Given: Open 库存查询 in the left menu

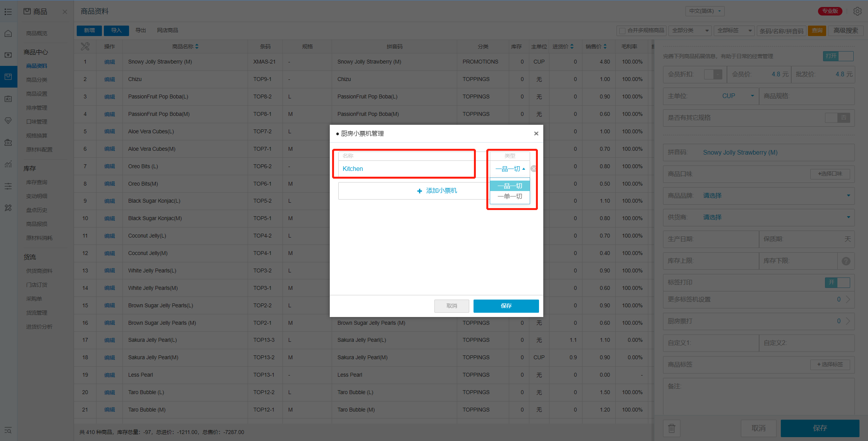Looking at the screenshot, I should (x=37, y=182).
